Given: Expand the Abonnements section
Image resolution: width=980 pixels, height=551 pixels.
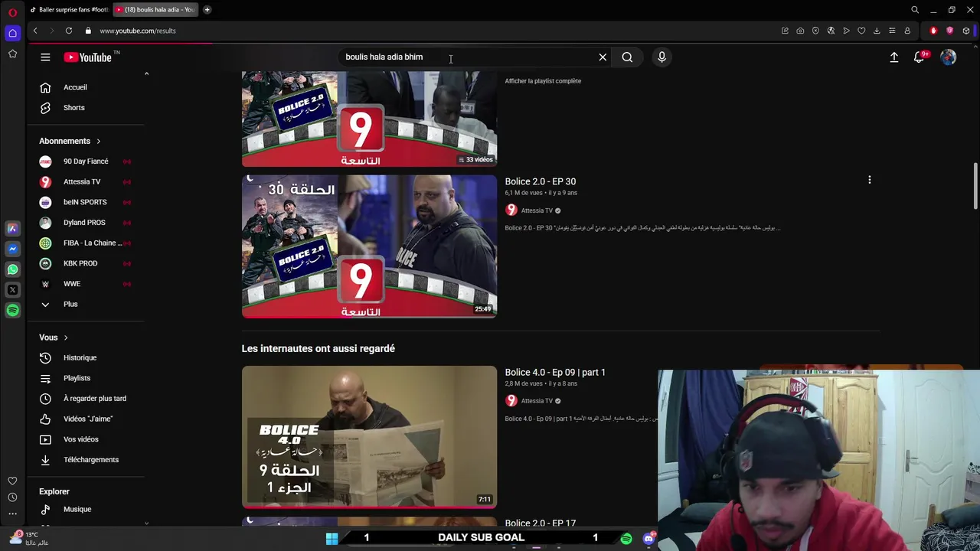Looking at the screenshot, I should 70,141.
